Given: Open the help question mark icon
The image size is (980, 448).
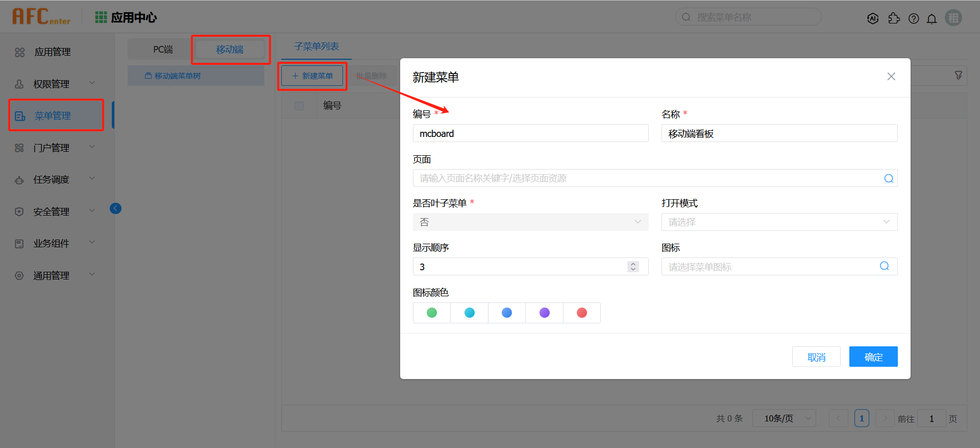Looking at the screenshot, I should pyautogui.click(x=914, y=18).
